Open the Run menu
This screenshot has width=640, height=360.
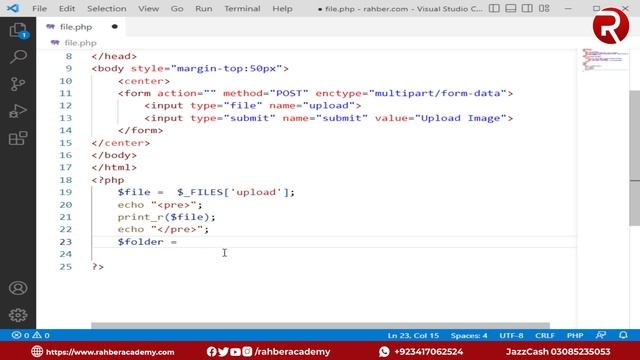pos(203,9)
